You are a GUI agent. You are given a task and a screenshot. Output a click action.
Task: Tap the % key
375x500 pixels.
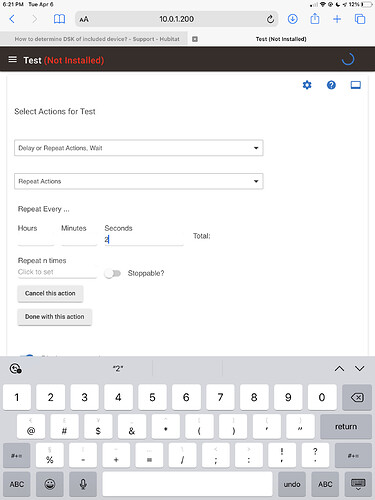click(50, 456)
